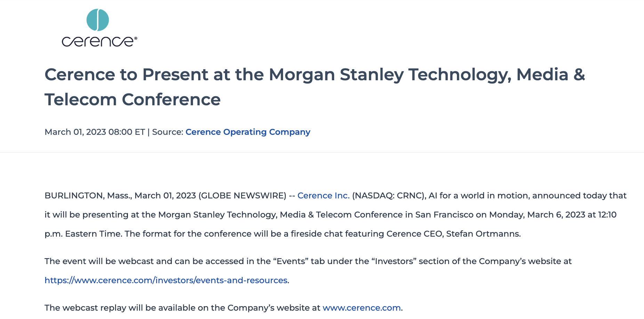Click the name Stefan Ortmanns
The height and width of the screenshot is (319, 644).
[x=483, y=234]
